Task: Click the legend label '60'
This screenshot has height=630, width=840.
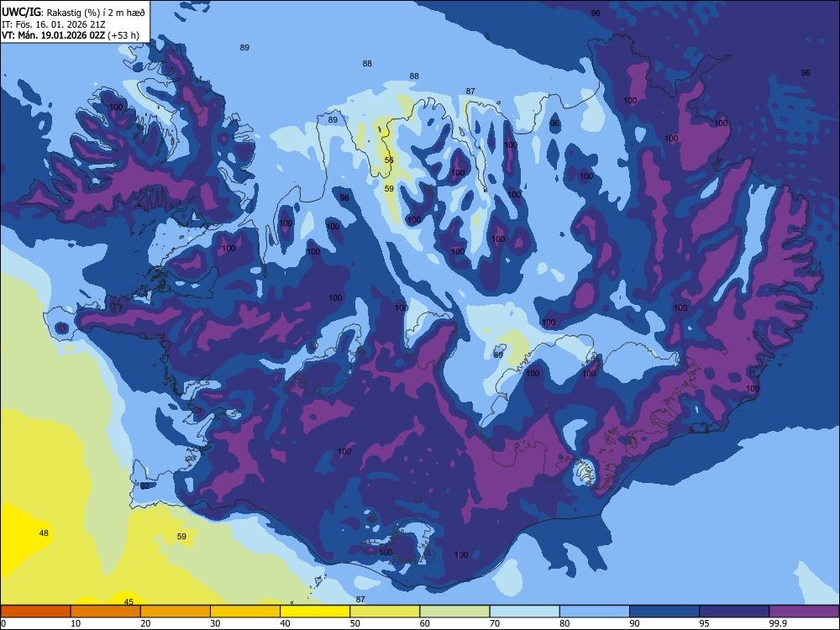Action: tap(425, 623)
